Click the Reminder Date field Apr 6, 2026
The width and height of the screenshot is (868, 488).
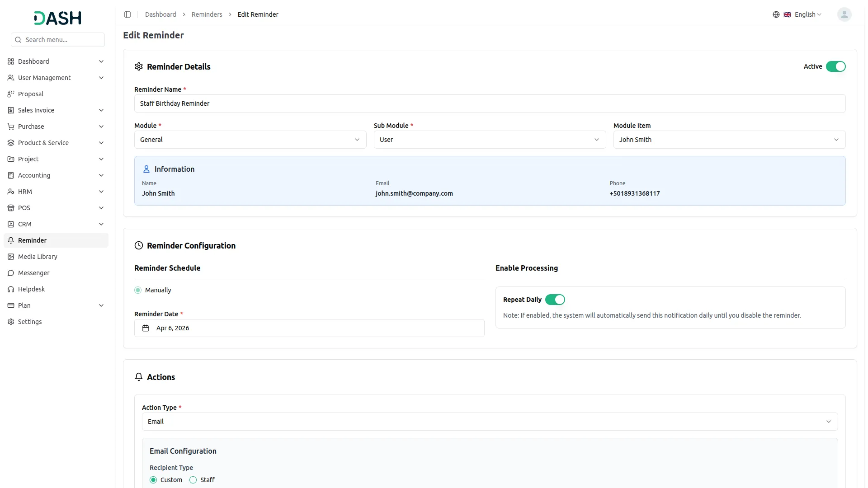[x=309, y=328]
